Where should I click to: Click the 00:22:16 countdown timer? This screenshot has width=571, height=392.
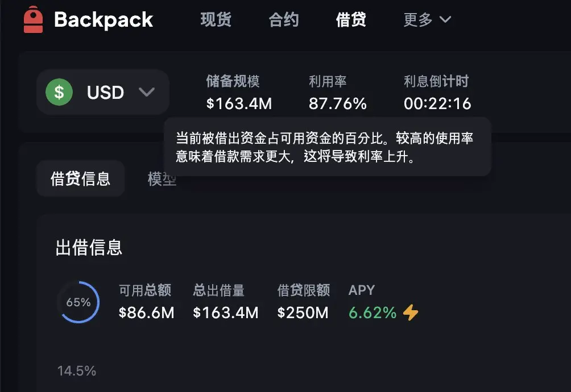point(437,103)
